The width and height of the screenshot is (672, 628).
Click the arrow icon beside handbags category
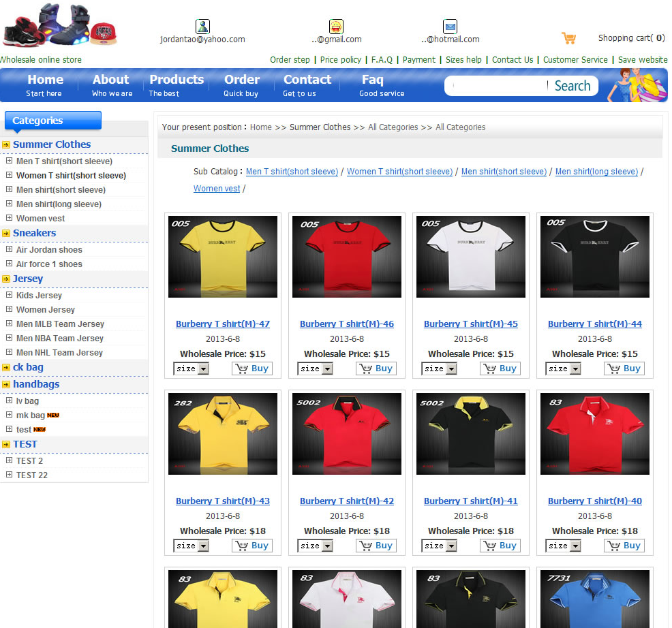6,385
